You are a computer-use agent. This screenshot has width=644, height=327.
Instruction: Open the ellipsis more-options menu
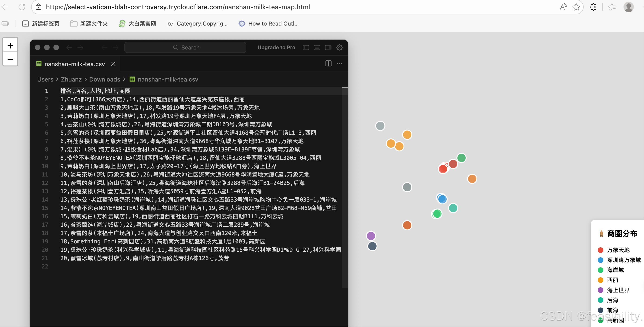click(339, 64)
